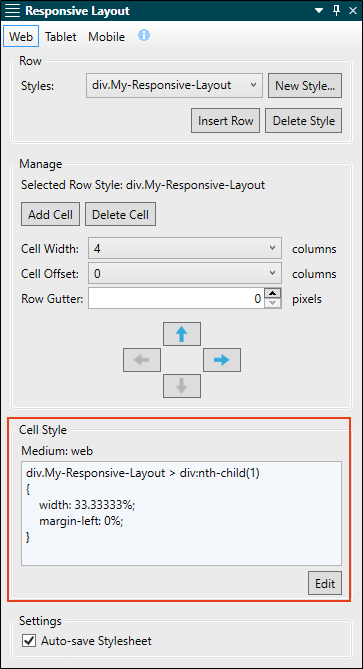Image resolution: width=363 pixels, height=669 pixels.
Task: Click Edit button under Cell Style
Action: click(325, 583)
